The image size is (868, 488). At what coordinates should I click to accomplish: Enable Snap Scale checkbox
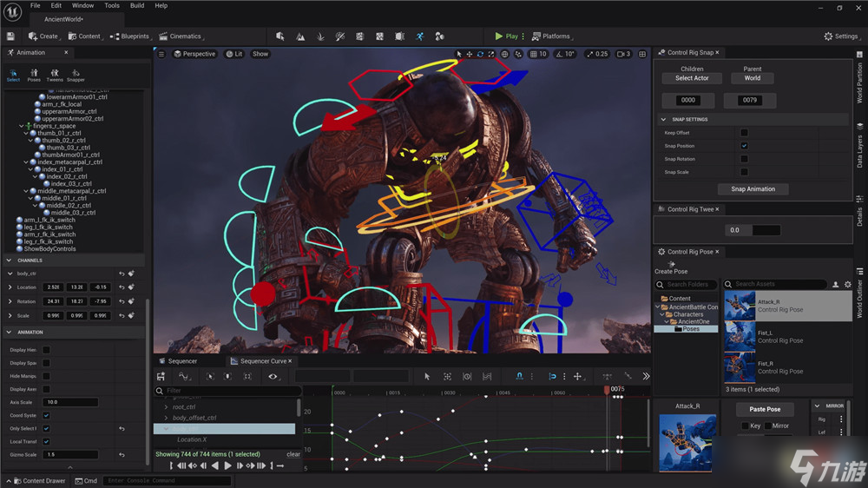click(744, 172)
